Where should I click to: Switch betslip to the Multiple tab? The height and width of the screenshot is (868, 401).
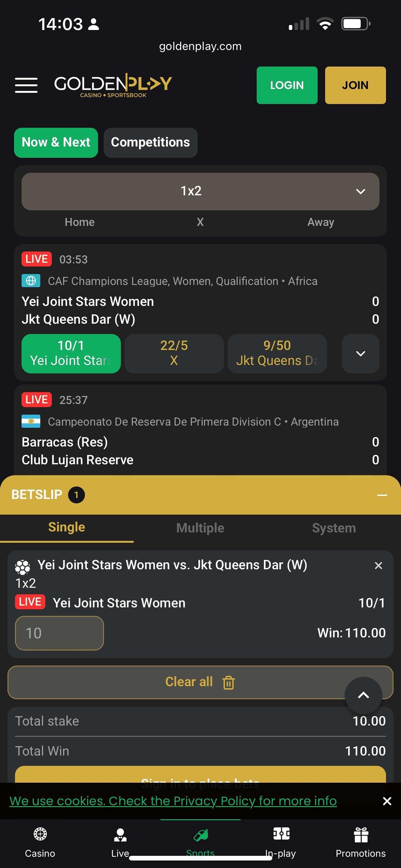[200, 528]
